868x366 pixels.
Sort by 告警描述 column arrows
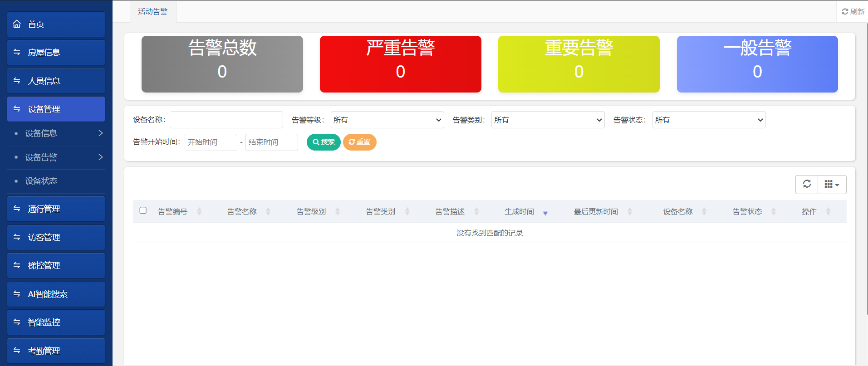476,211
